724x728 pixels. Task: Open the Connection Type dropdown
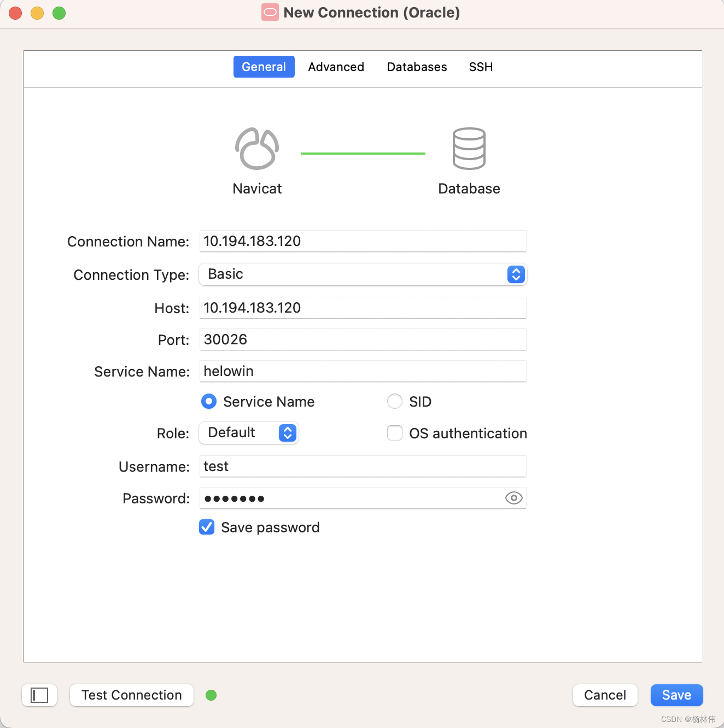[363, 274]
